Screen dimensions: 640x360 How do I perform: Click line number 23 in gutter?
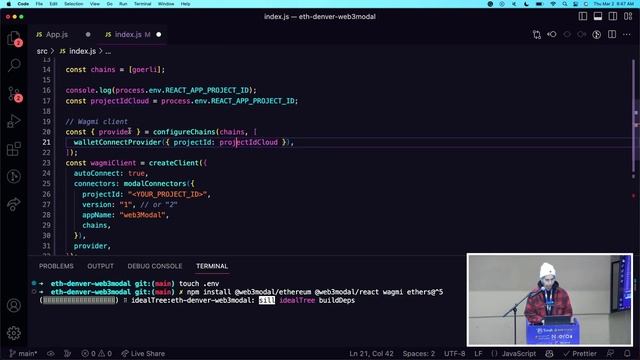point(46,163)
